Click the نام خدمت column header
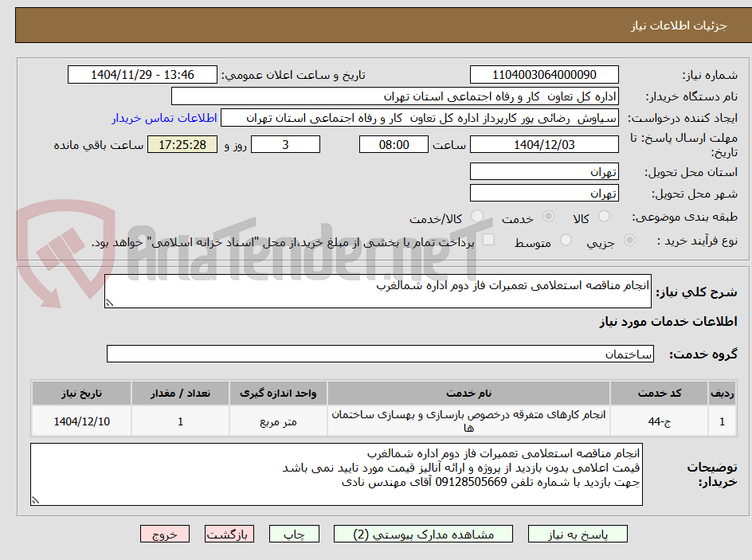The image size is (752, 560). pyautogui.click(x=468, y=394)
